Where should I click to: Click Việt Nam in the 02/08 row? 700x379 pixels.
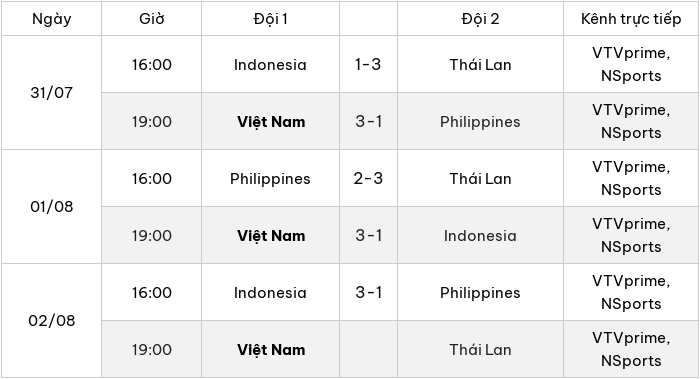pos(271,350)
